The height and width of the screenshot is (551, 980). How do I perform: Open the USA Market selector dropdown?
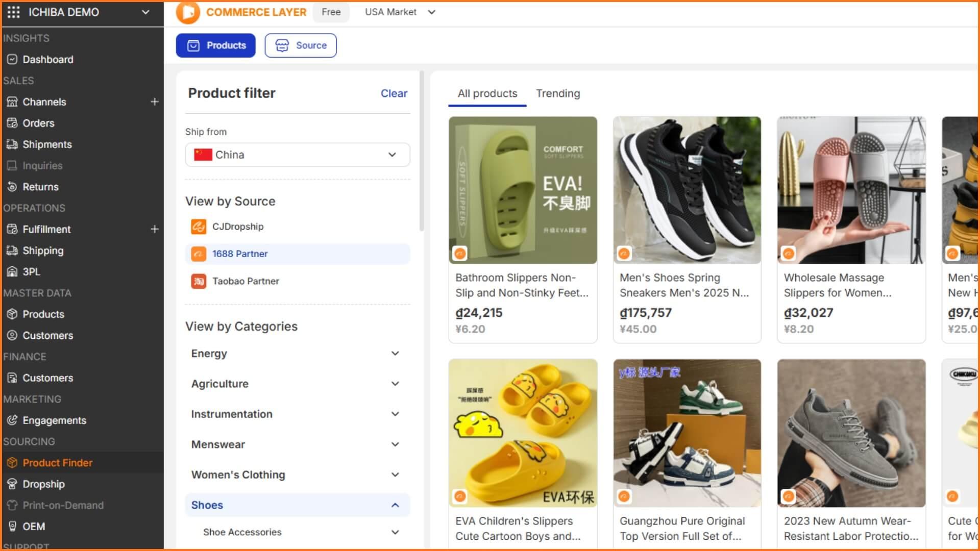(x=400, y=12)
